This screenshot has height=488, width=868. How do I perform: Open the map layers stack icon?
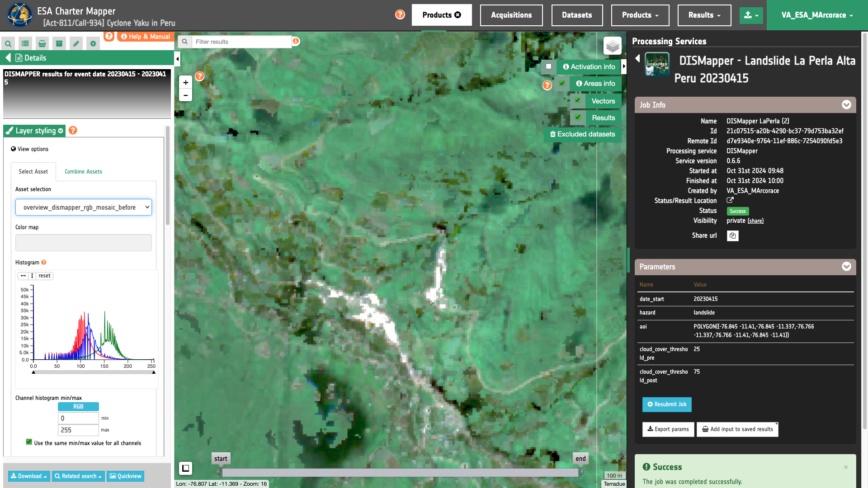(612, 46)
